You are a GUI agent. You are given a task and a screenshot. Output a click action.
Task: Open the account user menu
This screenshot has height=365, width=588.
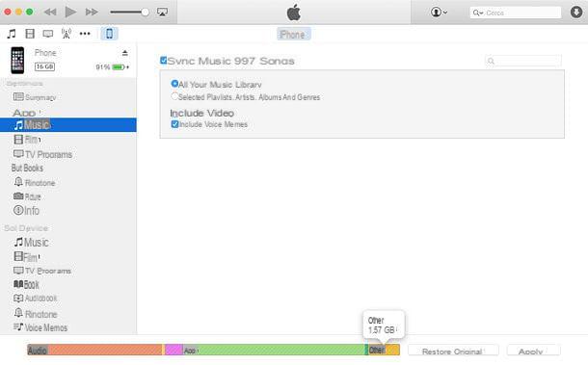click(439, 12)
